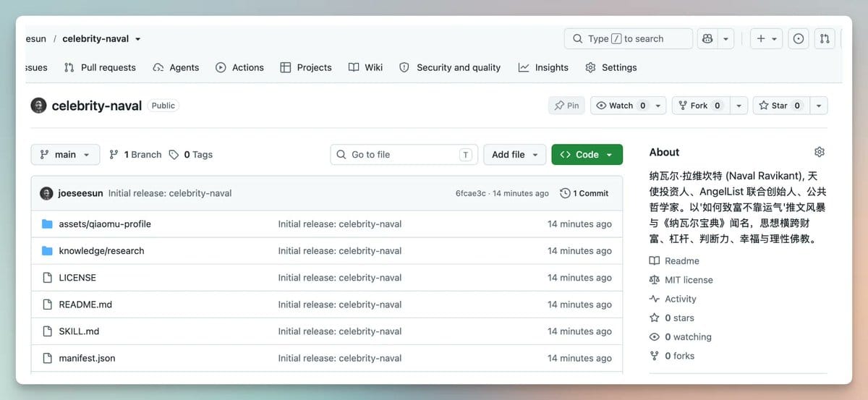The height and width of the screenshot is (400, 868).
Task: View the 0 watching link
Action: [x=681, y=337]
